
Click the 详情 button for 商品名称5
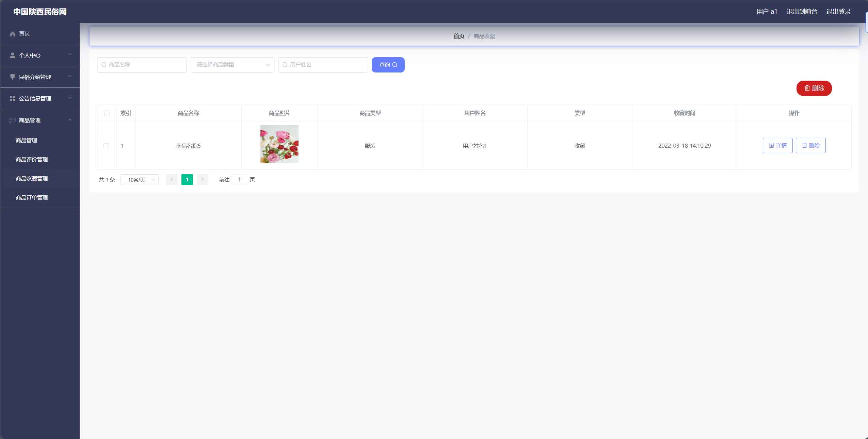tap(777, 146)
